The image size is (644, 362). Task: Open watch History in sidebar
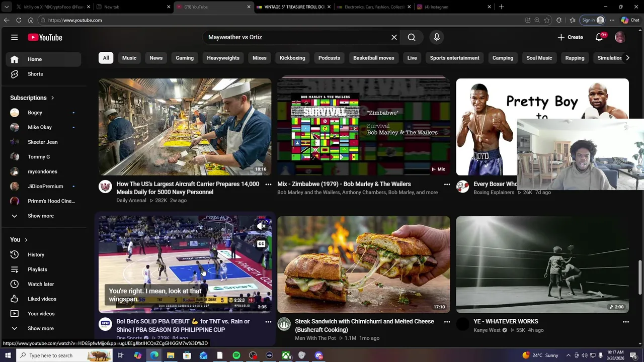[x=43, y=254]
